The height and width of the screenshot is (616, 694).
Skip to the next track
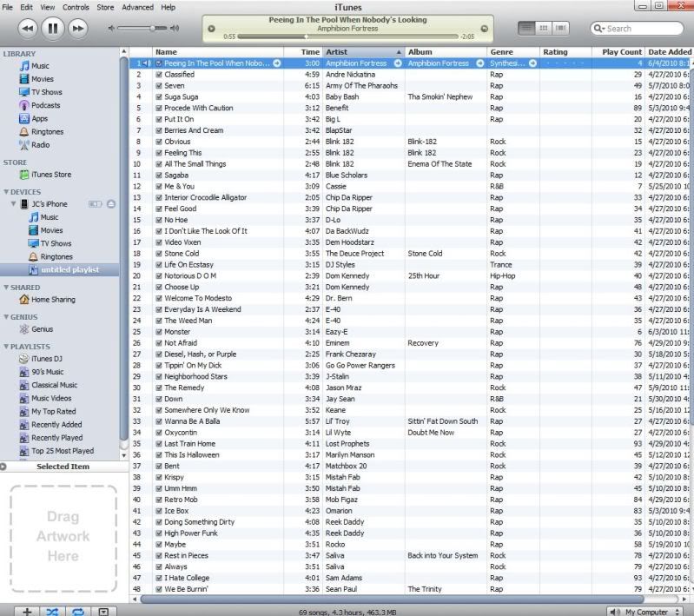coord(78,29)
